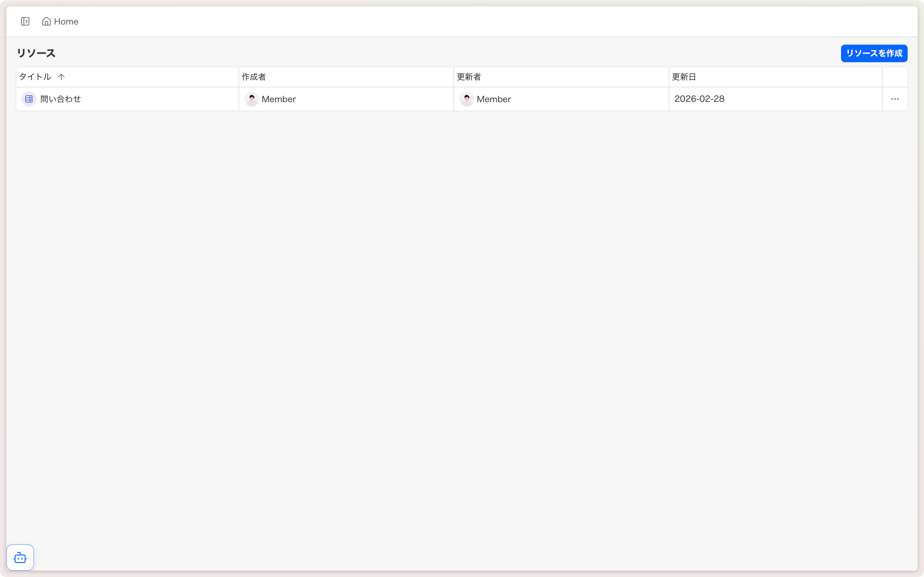
Task: Open the AI assistant robot button
Action: (x=20, y=558)
